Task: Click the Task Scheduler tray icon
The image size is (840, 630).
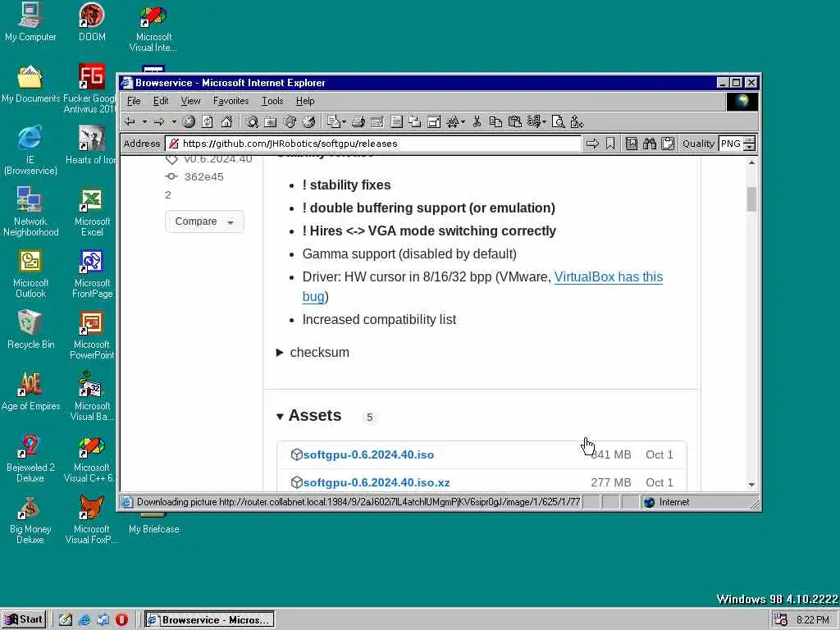Action: (781, 620)
